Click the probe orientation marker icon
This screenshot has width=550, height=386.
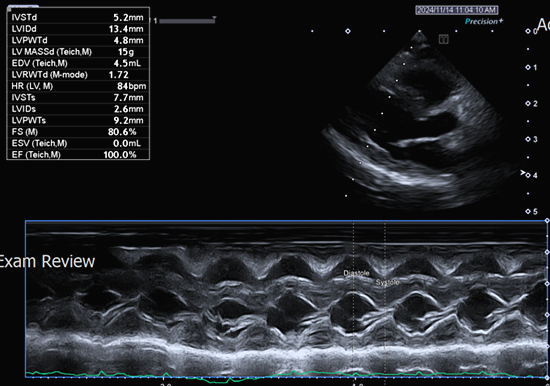pyautogui.click(x=443, y=39)
